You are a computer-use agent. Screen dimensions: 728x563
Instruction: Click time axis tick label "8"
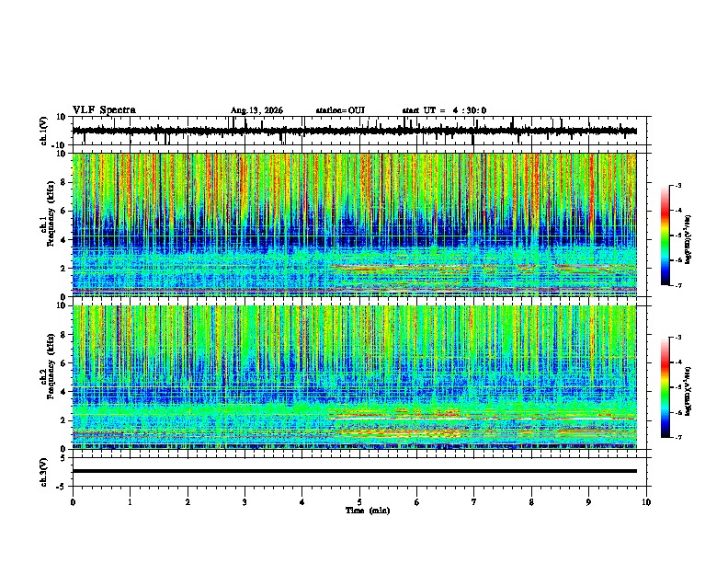click(531, 502)
